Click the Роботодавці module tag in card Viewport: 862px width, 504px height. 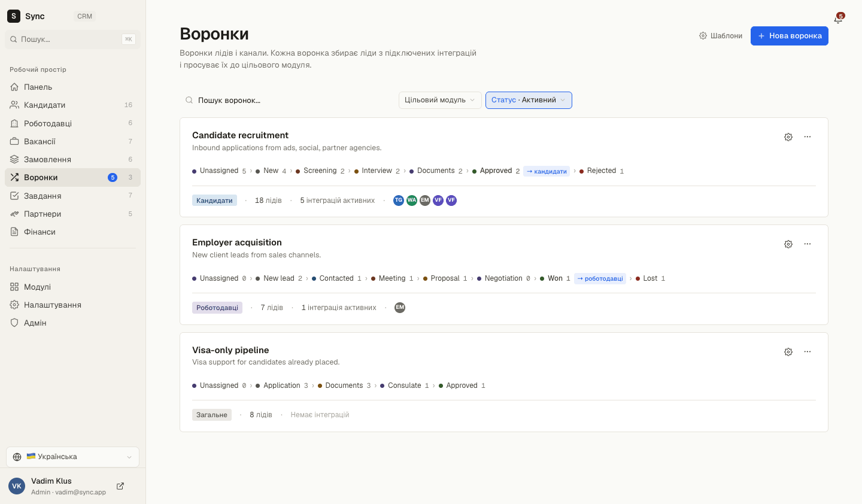(217, 308)
